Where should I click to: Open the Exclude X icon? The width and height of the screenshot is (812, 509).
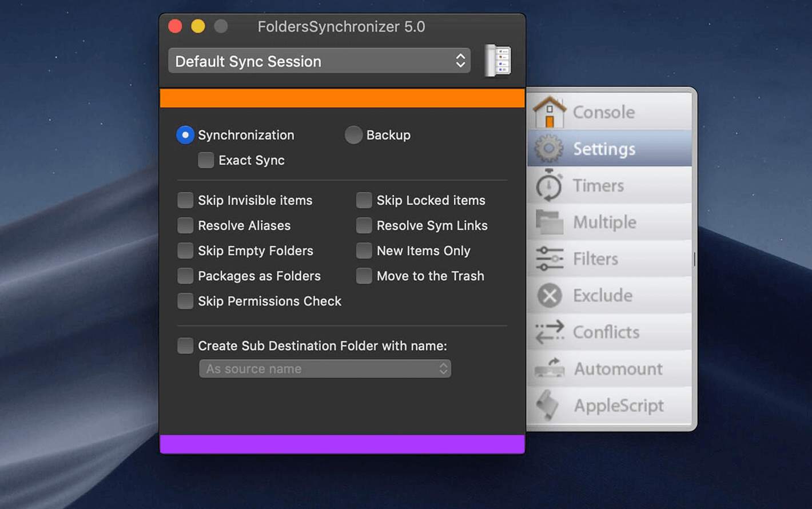550,296
